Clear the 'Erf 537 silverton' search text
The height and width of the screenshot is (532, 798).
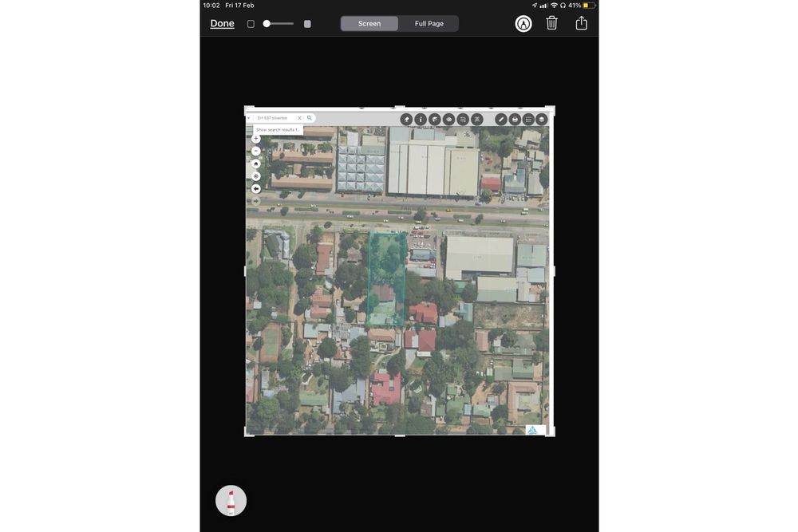(299, 118)
